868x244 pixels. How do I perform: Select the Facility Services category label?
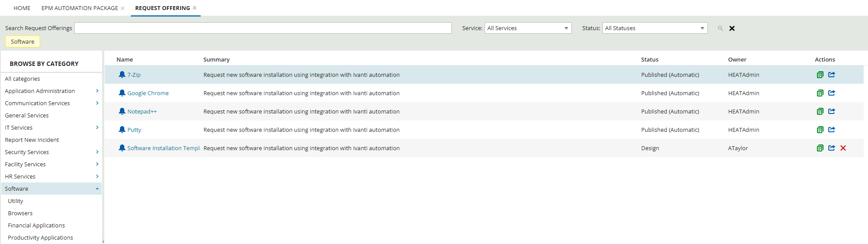coord(25,164)
